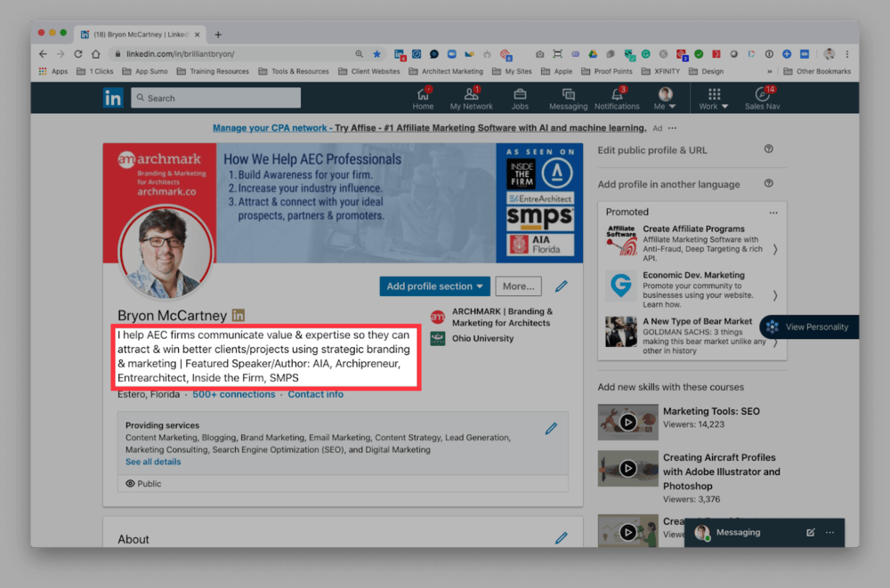Image resolution: width=890 pixels, height=588 pixels.
Task: Open Sales Nav
Action: (763, 98)
